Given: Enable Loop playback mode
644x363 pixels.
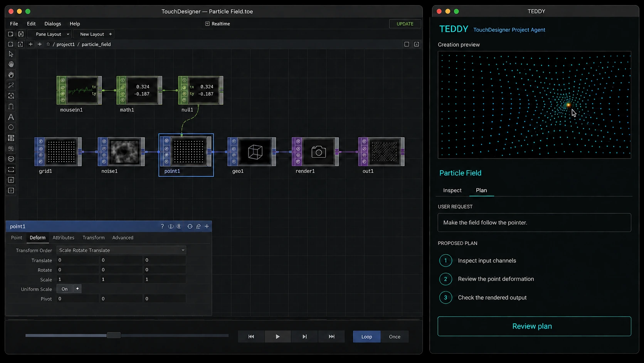Looking at the screenshot, I should 367,337.
